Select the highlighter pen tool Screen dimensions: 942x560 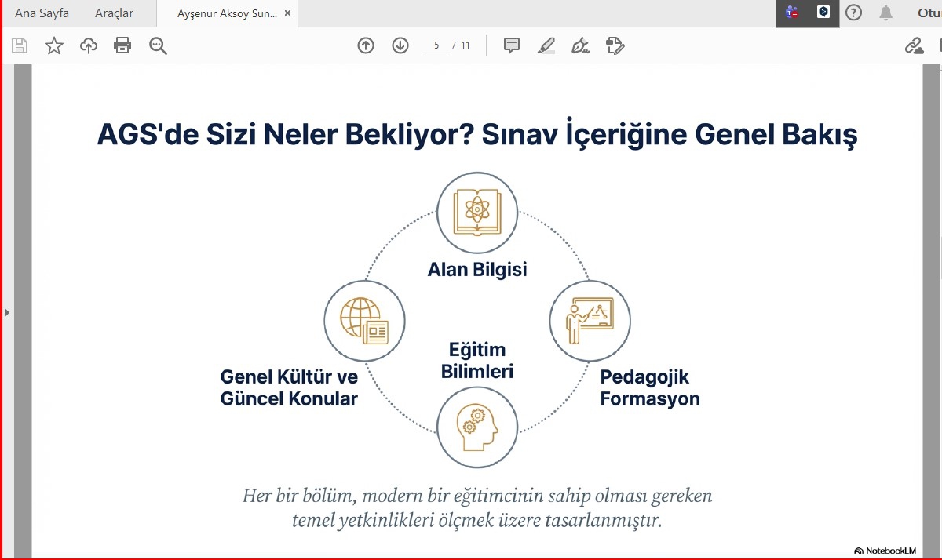(x=546, y=45)
